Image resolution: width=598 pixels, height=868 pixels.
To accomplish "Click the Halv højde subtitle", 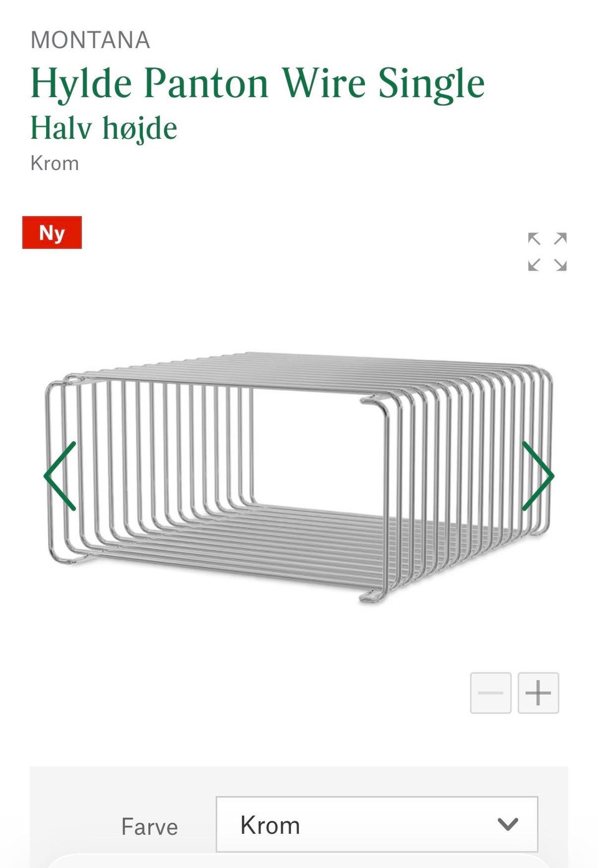I will [104, 128].
